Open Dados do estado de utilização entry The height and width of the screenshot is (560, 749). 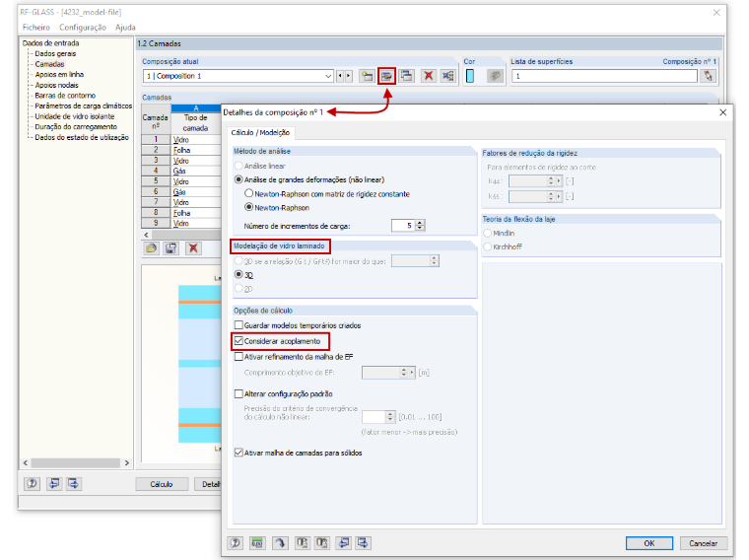coord(82,138)
